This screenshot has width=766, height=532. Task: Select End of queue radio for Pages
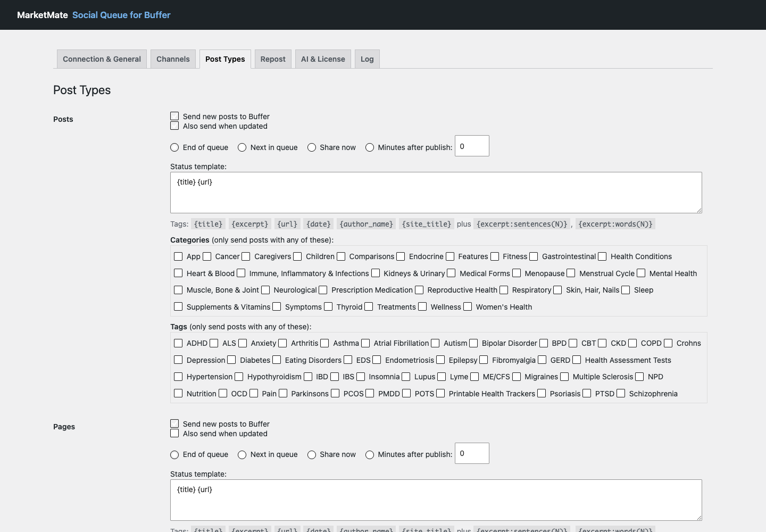click(x=174, y=455)
